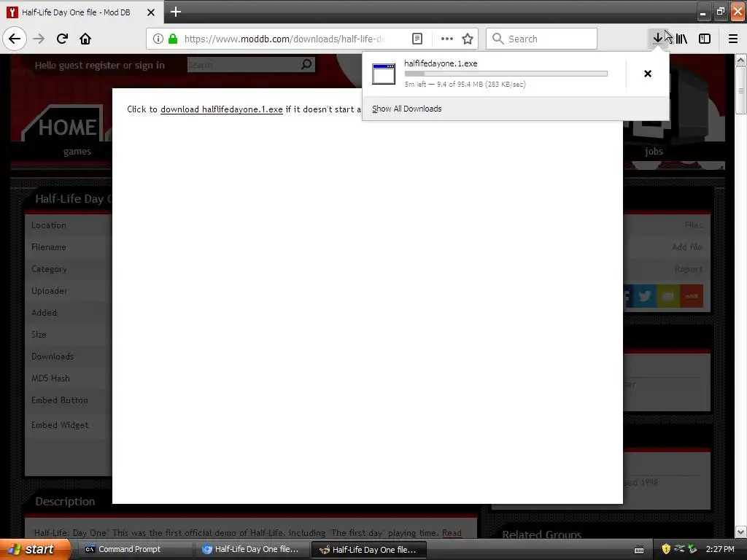Click the Embed Widget row label
747x560 pixels.
coord(60,425)
